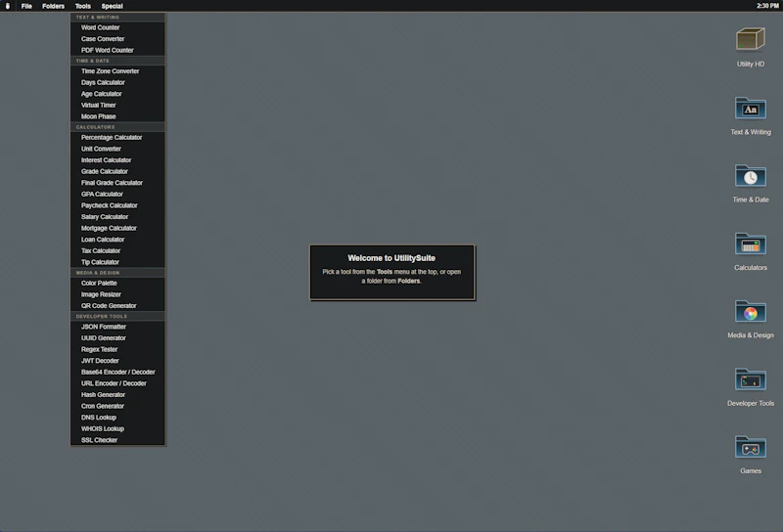
Task: Start the Virtual Timer tool
Action: tap(117, 105)
